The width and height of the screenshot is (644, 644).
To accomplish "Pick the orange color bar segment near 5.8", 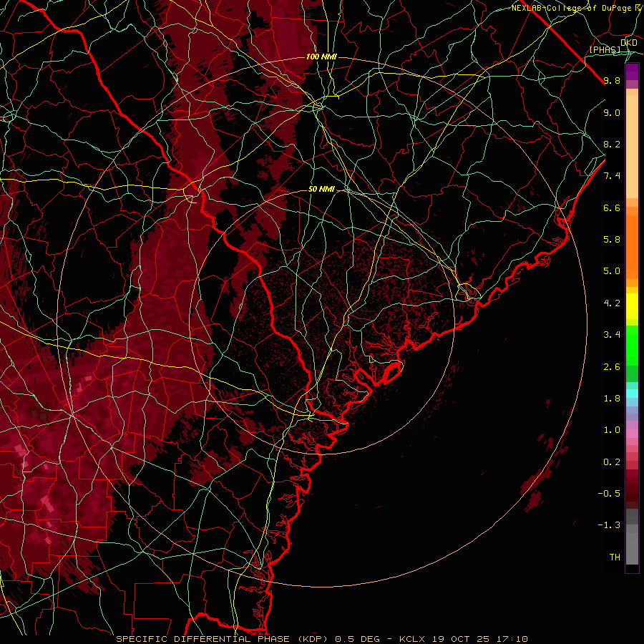I will tap(632, 246).
